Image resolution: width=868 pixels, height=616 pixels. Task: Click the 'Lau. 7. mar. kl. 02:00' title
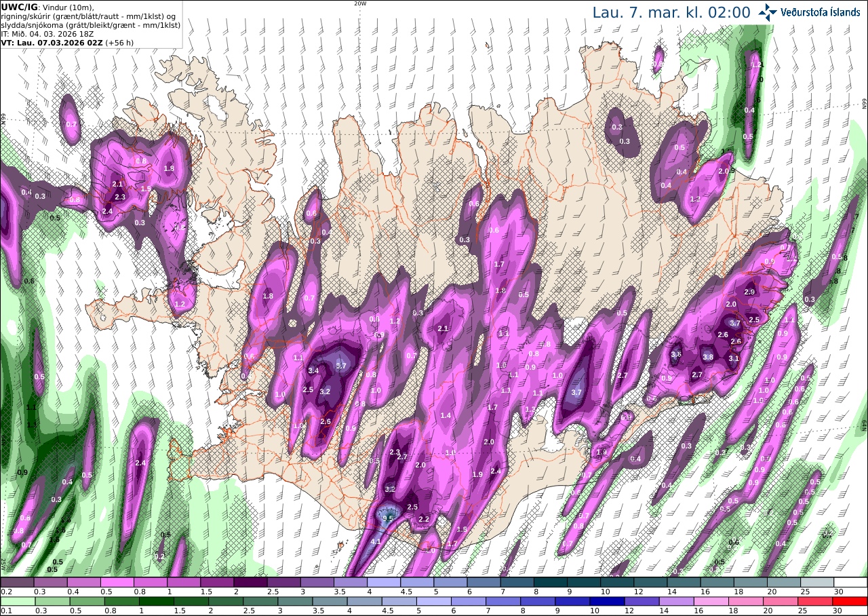671,12
